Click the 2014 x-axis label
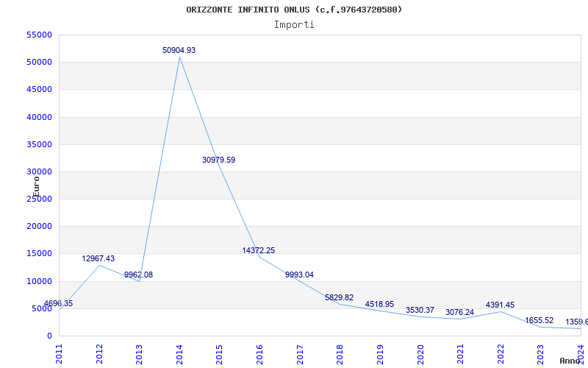Screen dimensions: 588x368 (x=179, y=354)
